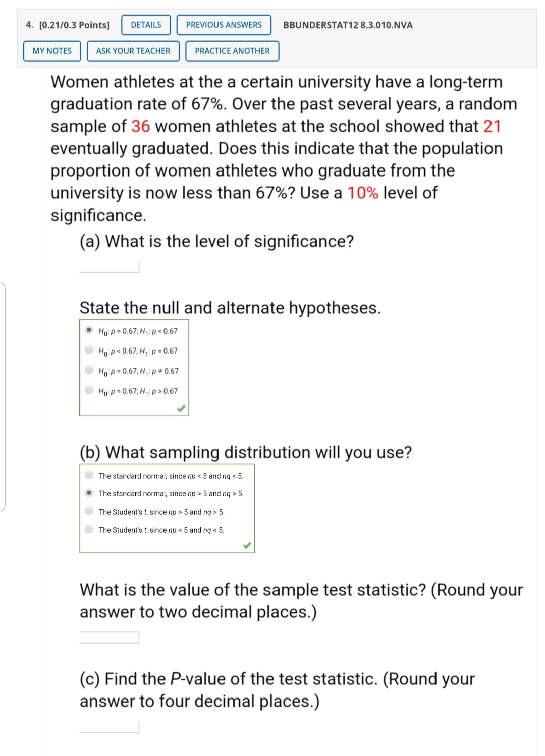This screenshot has width=545, height=756.
Task: Select radio H0: p < 0.67; H1: p = 0.67
Action: coord(89,350)
